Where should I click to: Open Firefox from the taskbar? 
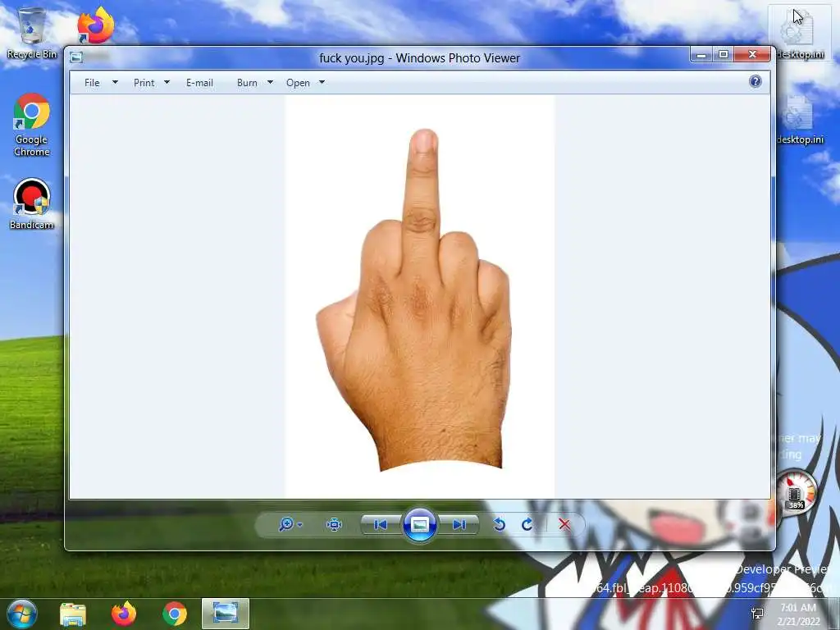click(124, 614)
